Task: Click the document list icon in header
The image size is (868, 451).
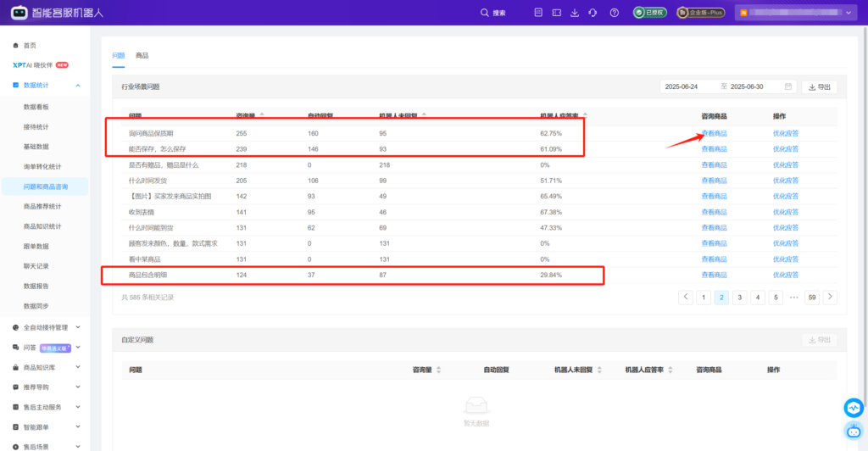Action: [x=537, y=13]
